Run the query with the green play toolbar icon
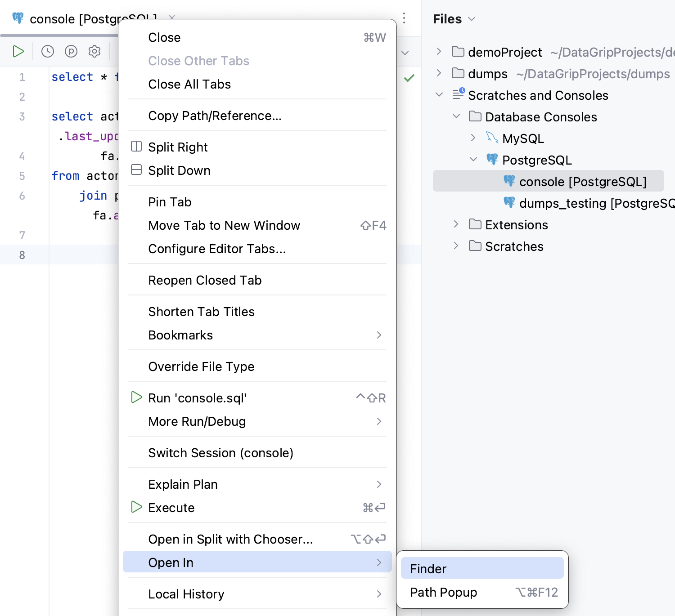 (x=18, y=51)
